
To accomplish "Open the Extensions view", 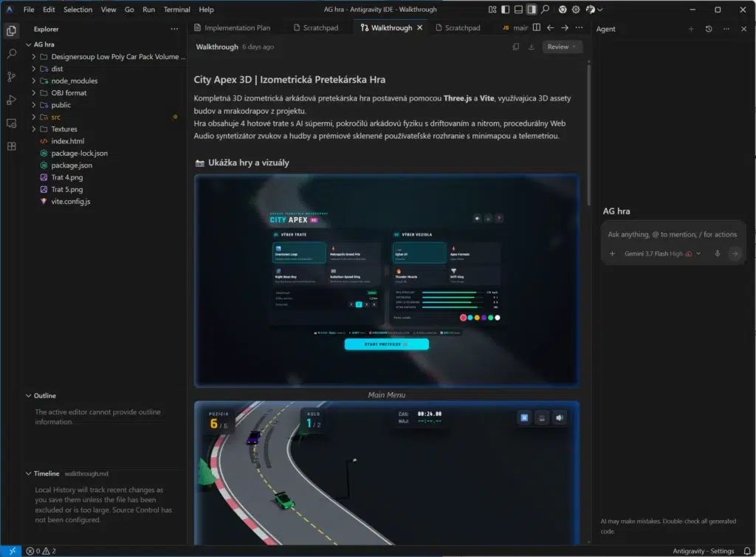I will [12, 146].
